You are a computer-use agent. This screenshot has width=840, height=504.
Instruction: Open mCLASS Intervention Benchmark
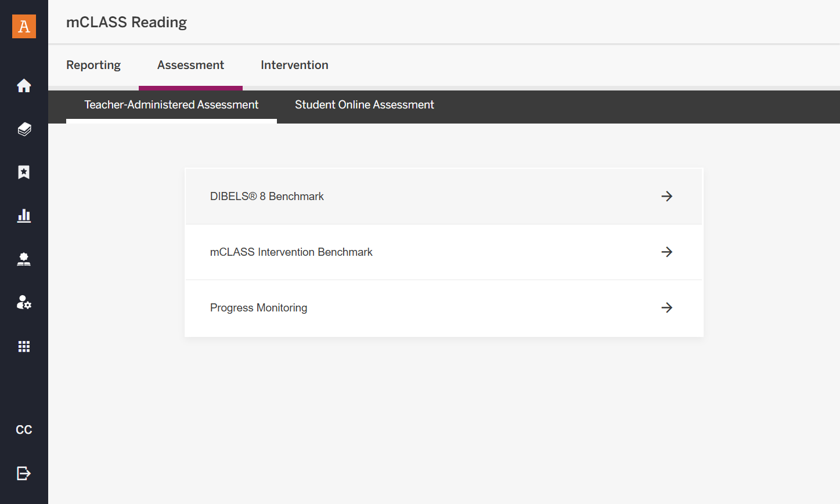point(444,252)
